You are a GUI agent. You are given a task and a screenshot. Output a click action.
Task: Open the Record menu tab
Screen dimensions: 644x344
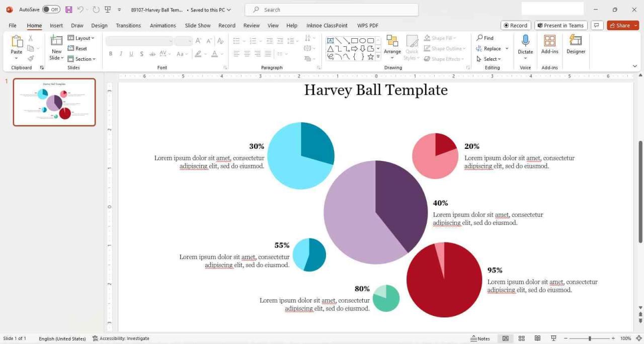[x=226, y=25]
